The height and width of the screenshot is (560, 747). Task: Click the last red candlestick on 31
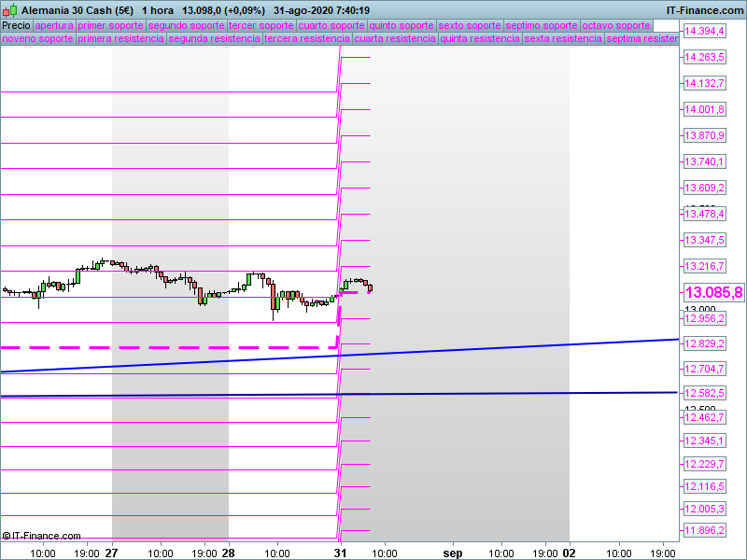pyautogui.click(x=370, y=287)
